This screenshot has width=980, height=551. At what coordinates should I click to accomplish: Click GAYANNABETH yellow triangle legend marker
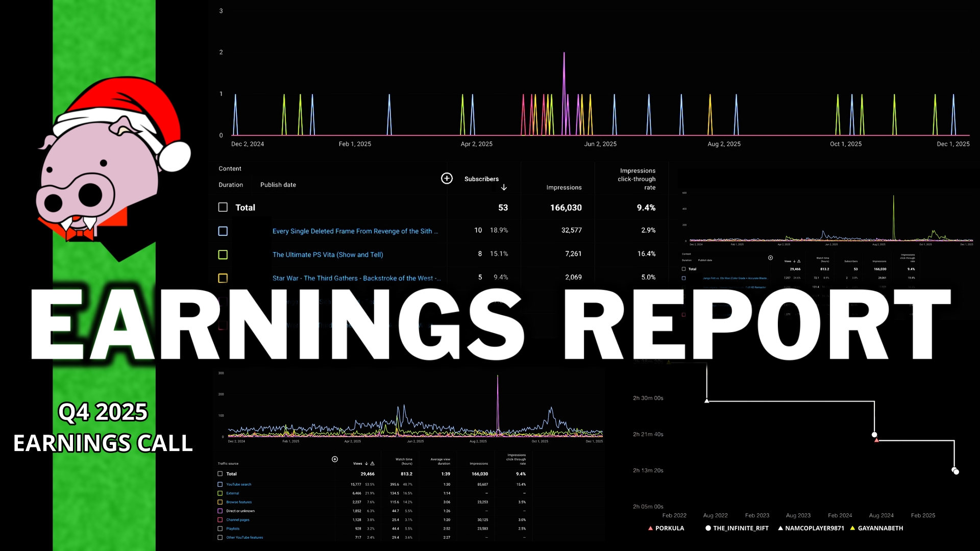(852, 529)
